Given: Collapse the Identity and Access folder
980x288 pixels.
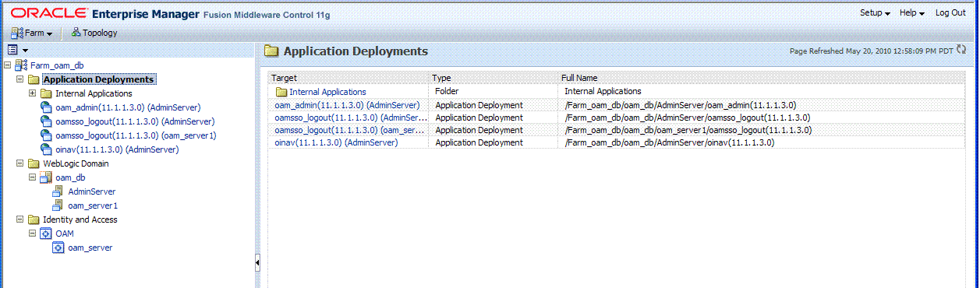Looking at the screenshot, I should click(19, 220).
